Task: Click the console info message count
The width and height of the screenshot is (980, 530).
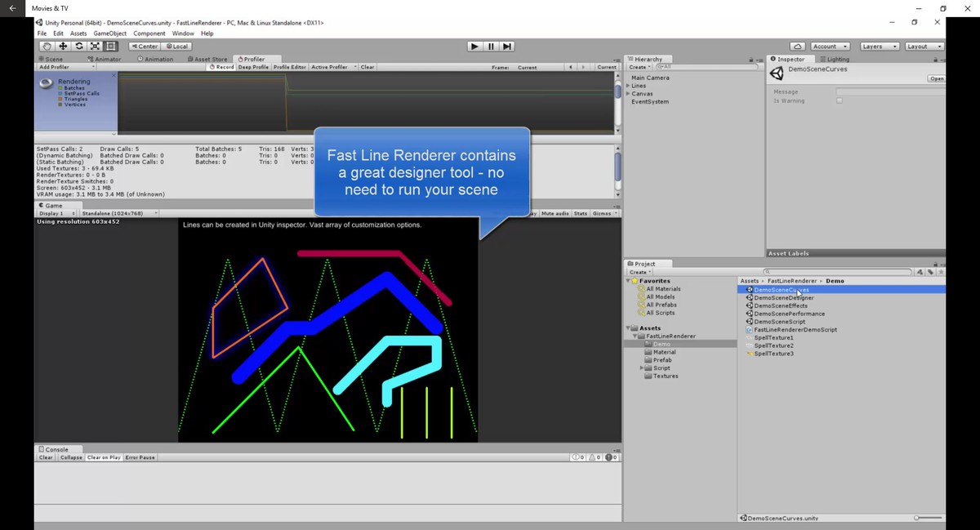Action: 578,457
